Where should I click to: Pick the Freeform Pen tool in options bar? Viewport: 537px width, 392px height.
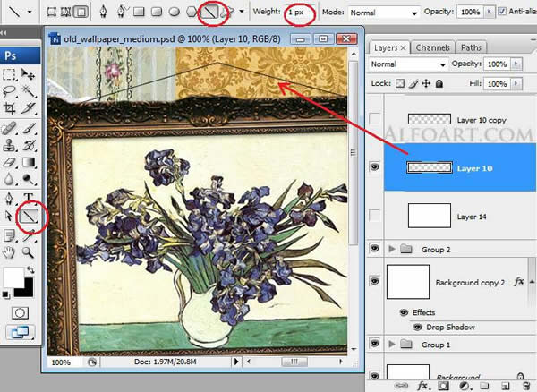click(x=121, y=12)
